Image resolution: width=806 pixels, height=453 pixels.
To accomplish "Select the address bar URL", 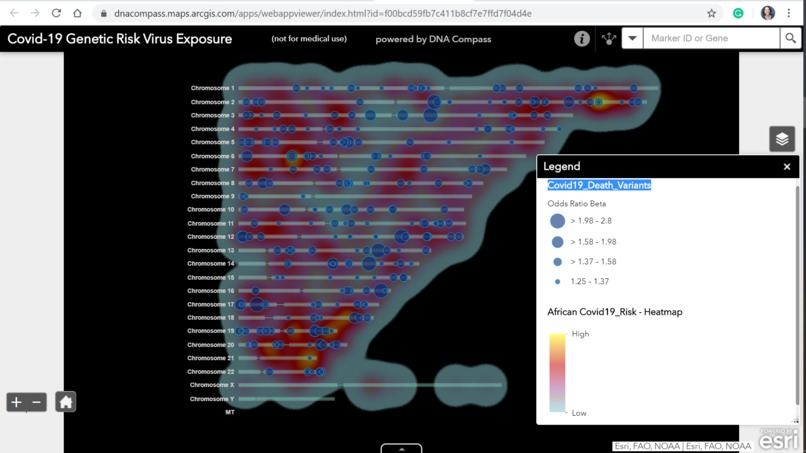I will click(322, 13).
